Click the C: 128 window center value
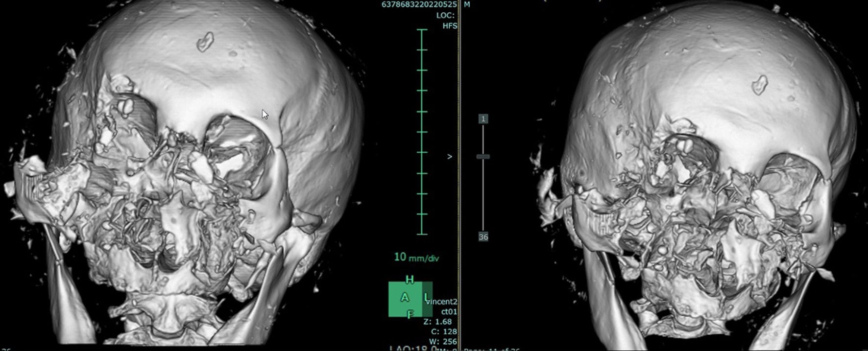The height and width of the screenshot is (351, 868). click(x=440, y=332)
